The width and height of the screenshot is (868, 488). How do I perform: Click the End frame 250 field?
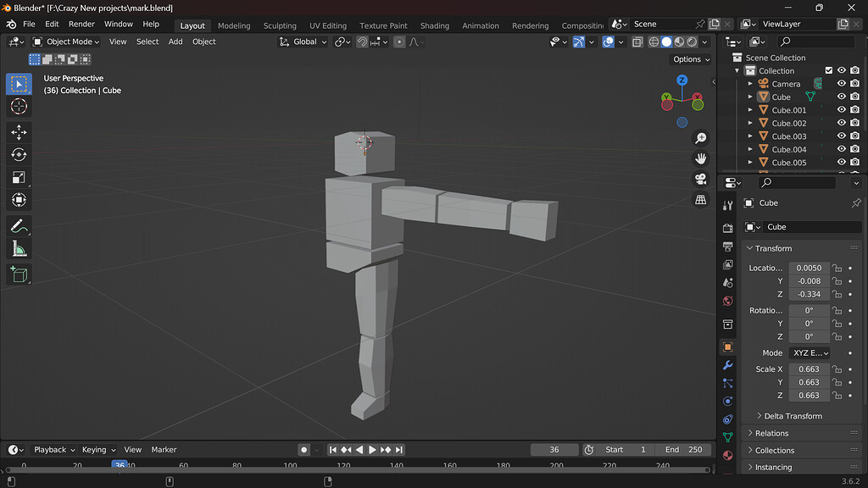[683, 450]
